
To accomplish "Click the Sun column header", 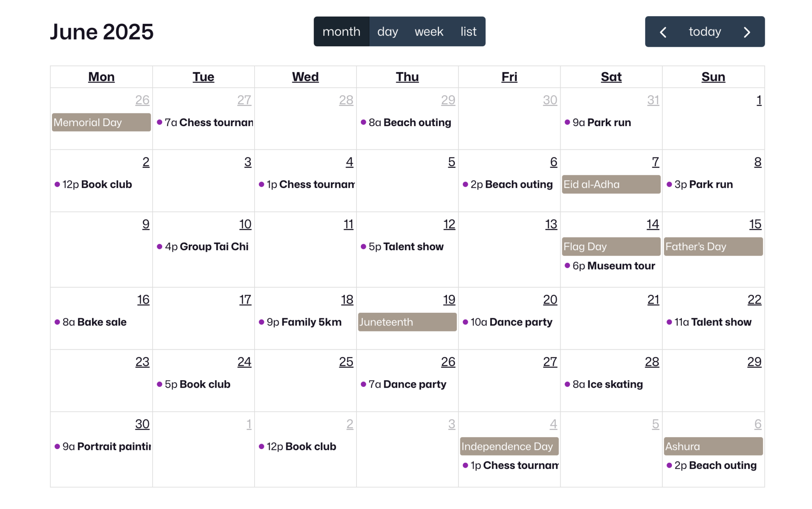I will (x=713, y=77).
